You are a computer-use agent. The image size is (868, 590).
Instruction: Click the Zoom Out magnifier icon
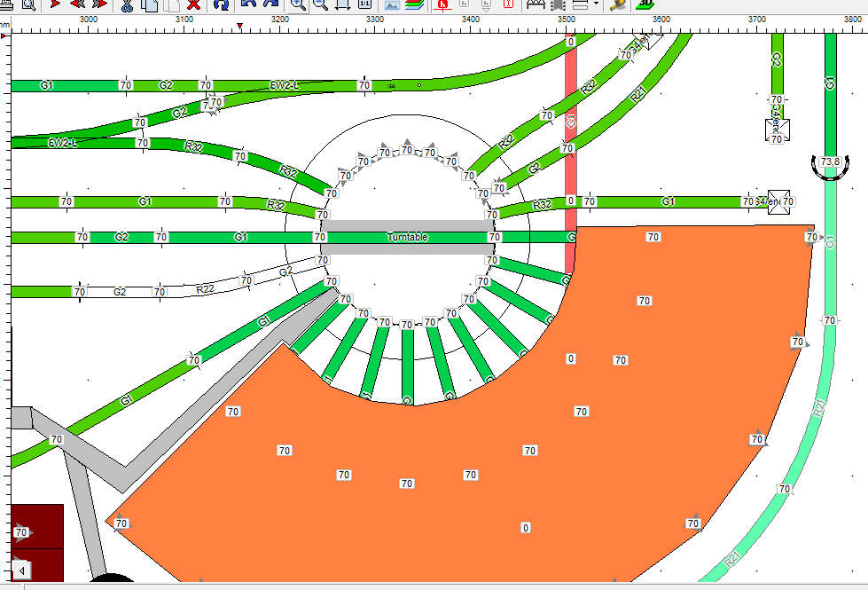click(320, 4)
